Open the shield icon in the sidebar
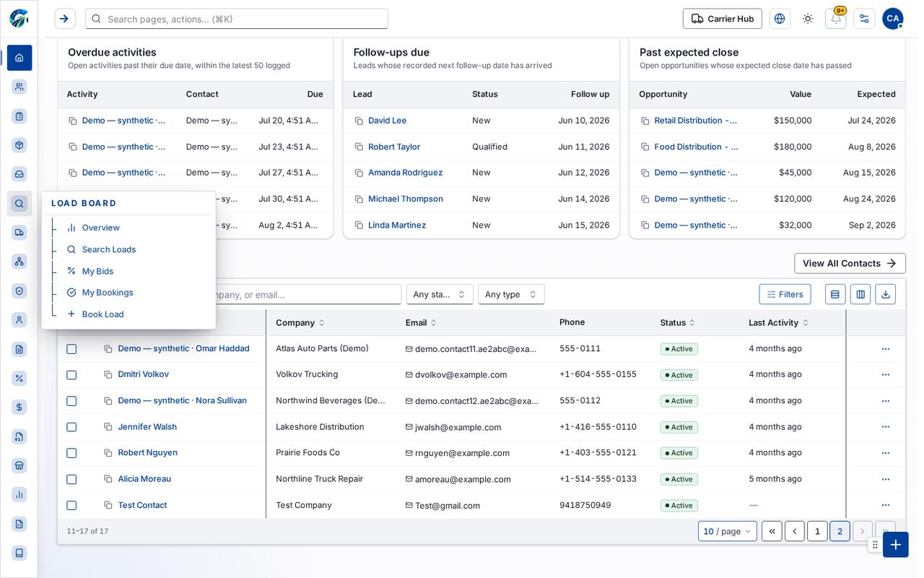The width and height of the screenshot is (924, 578). 19,290
